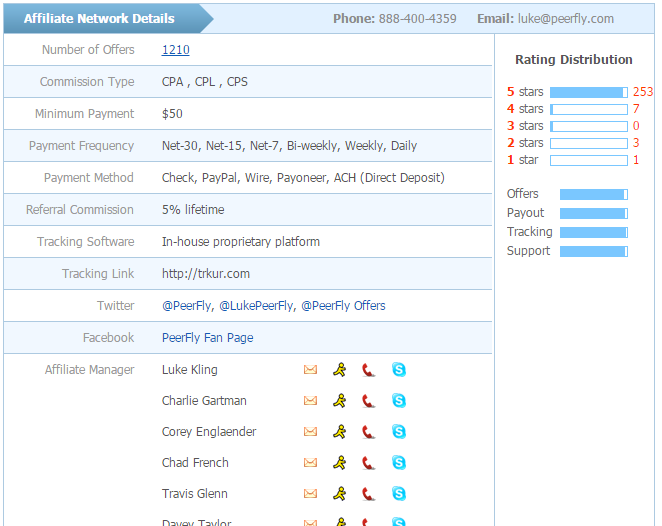Click the 5% lifetime referral commission value
Image resolution: width=662 pixels, height=526 pixels.
tap(193, 209)
